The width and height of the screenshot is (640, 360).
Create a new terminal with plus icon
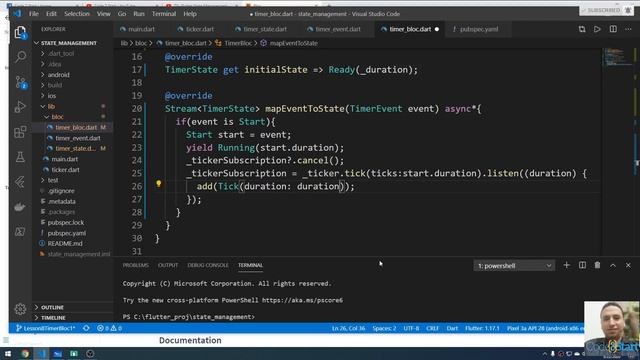coord(567,265)
